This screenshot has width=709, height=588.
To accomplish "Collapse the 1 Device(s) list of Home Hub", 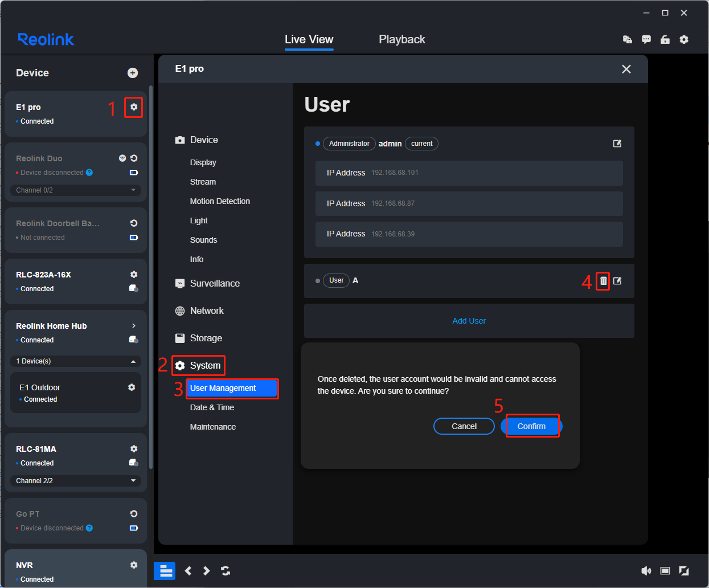I will coord(76,361).
